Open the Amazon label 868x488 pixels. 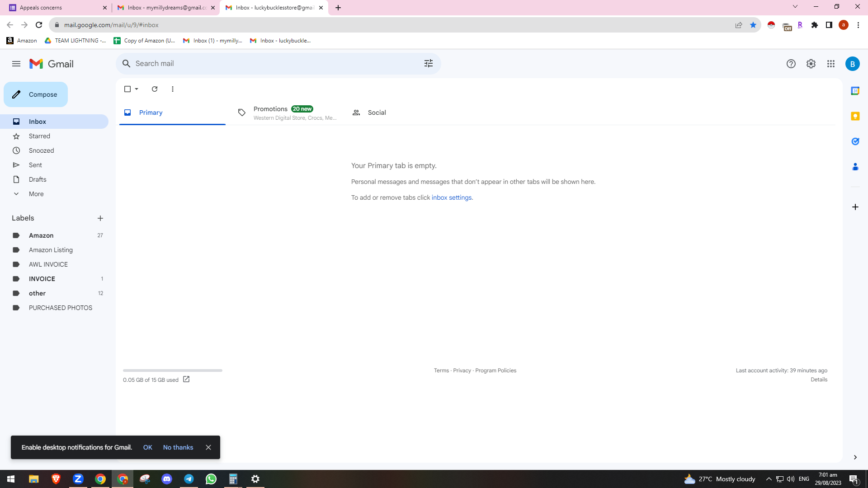54,235
